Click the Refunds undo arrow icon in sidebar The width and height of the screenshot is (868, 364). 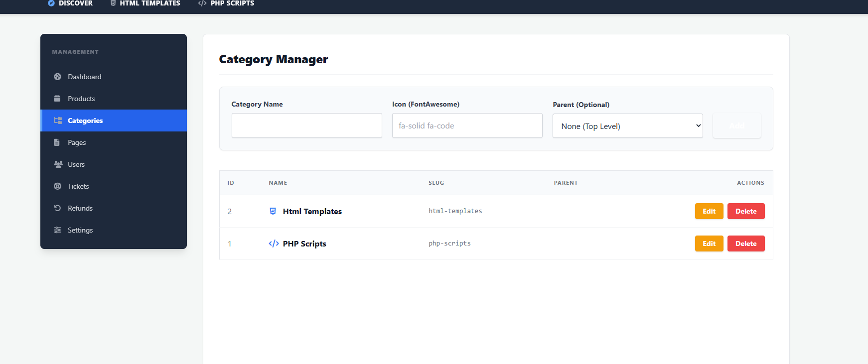[57, 208]
